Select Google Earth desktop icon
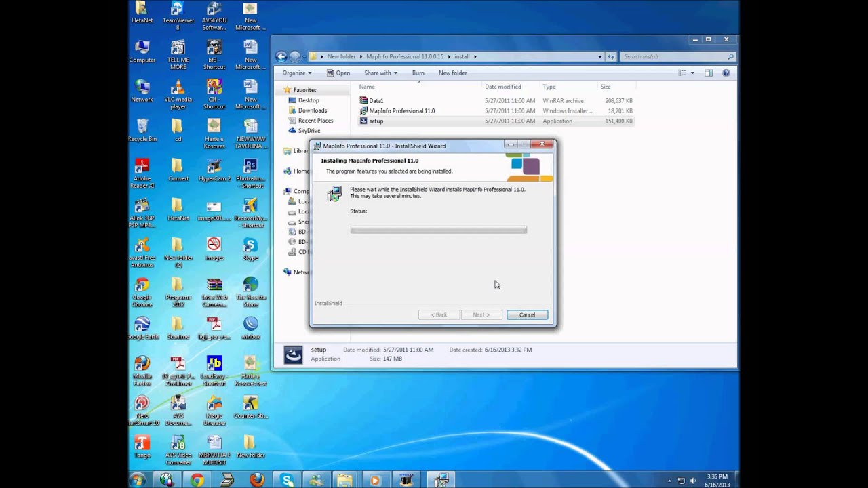 142,328
